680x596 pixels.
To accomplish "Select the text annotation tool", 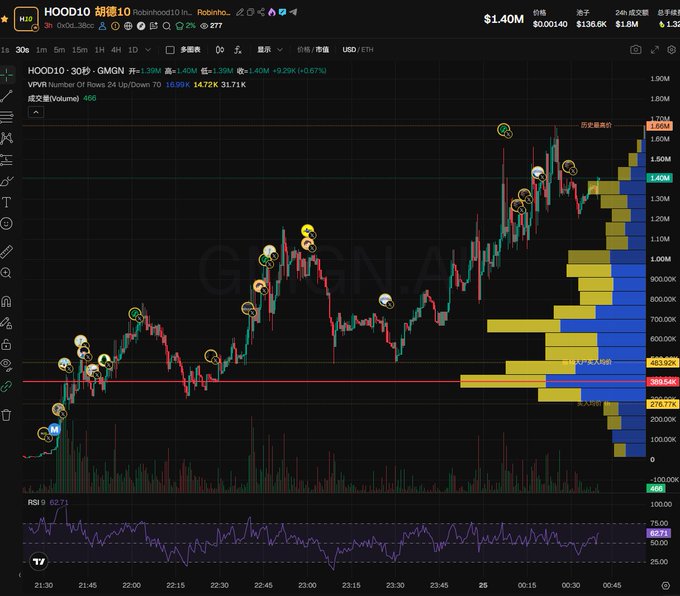I will [x=7, y=202].
